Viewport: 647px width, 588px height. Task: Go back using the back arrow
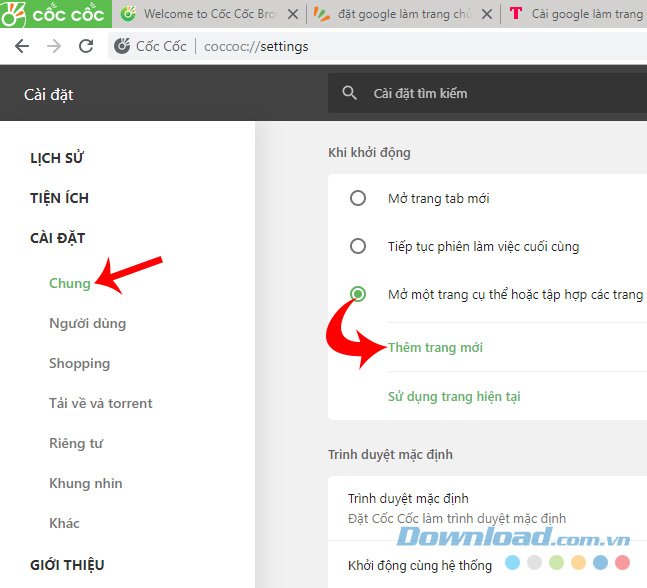(22, 46)
